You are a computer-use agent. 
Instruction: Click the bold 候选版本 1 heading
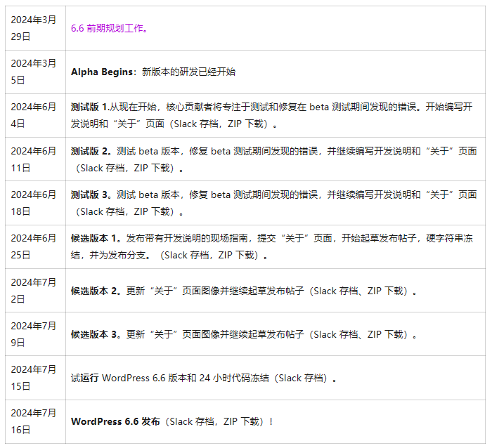click(x=96, y=238)
